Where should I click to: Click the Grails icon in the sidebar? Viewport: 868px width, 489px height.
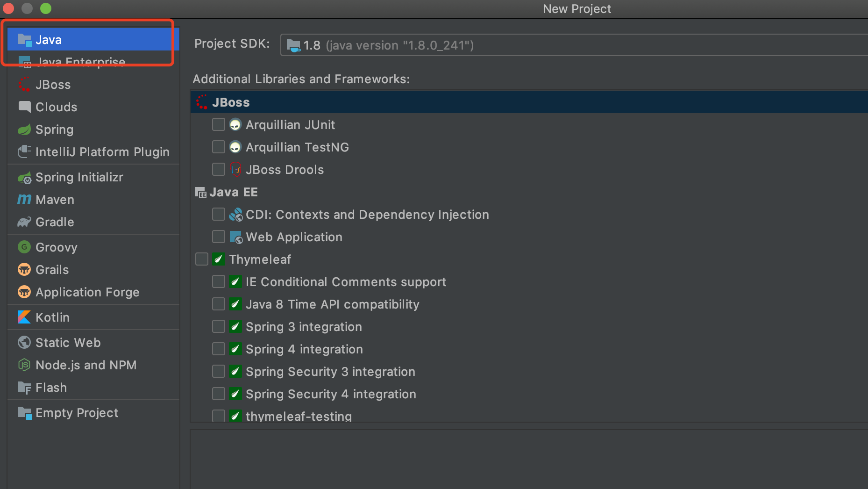point(24,270)
